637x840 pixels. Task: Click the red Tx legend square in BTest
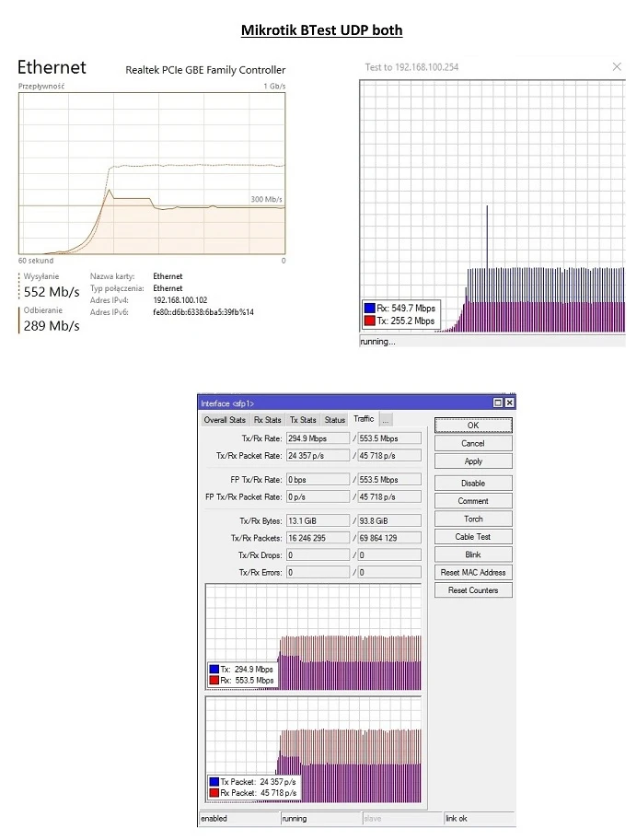(370, 321)
